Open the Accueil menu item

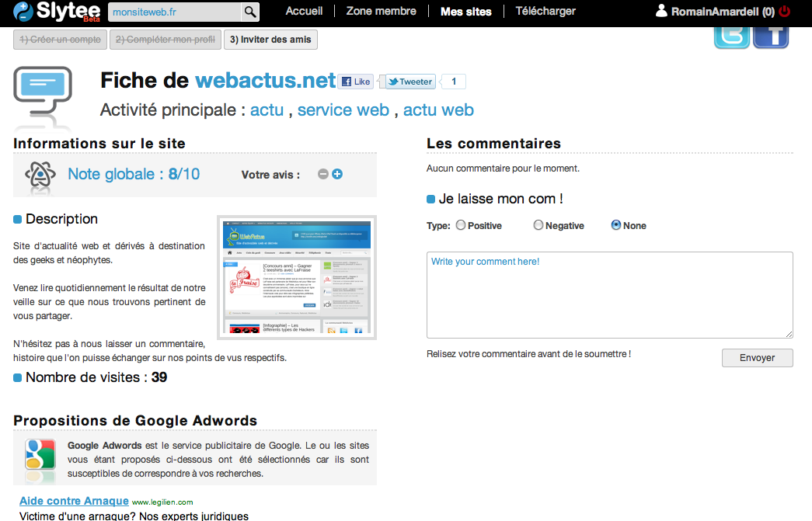tap(304, 11)
